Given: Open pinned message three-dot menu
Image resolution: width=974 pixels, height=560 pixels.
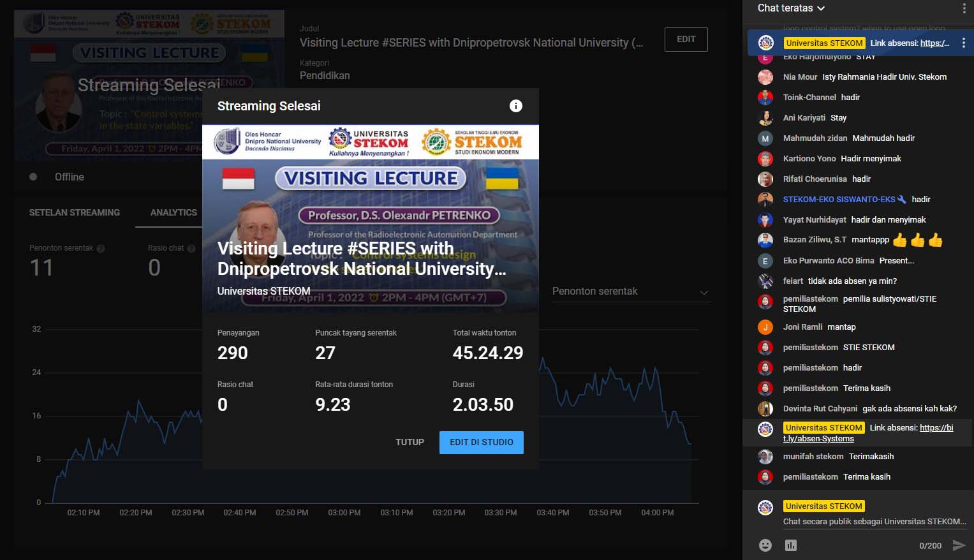Looking at the screenshot, I should 964,43.
